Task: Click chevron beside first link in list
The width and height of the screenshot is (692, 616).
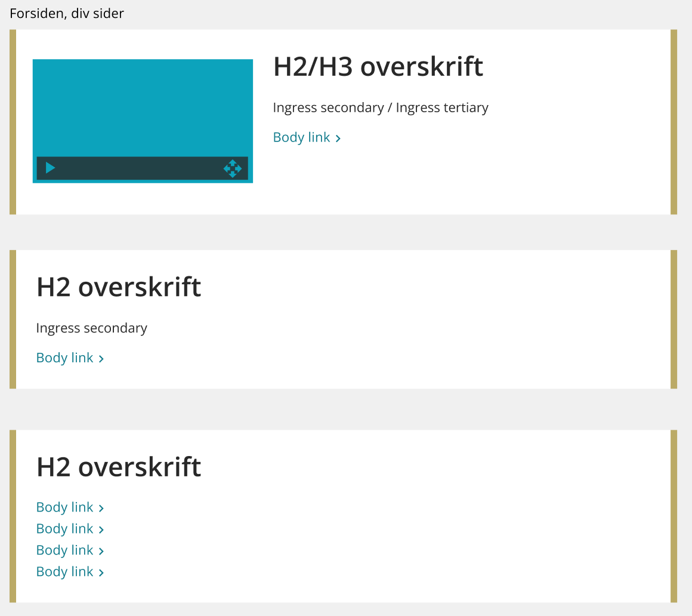Action: click(x=101, y=509)
